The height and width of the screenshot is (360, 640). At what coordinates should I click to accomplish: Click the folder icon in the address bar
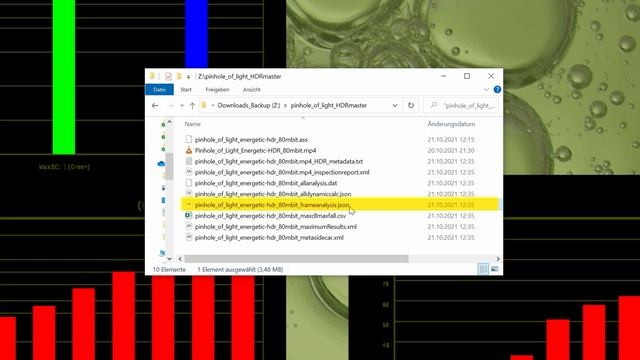[204, 105]
